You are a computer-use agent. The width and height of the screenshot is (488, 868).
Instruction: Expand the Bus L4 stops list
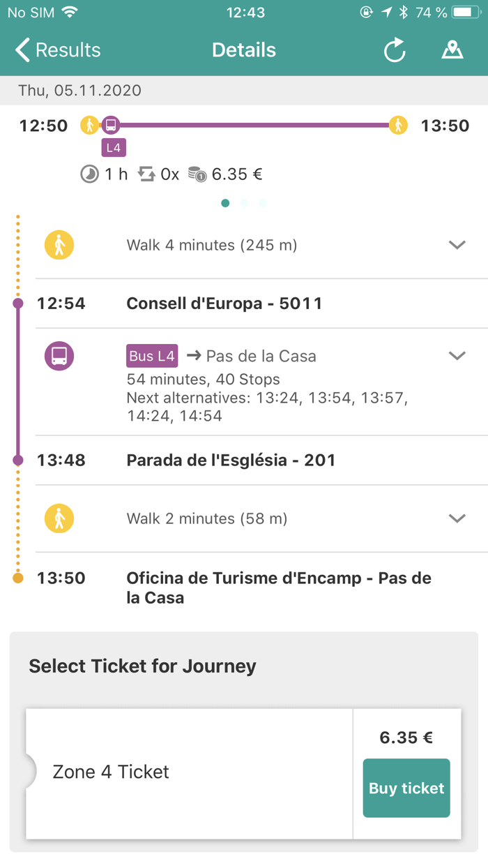tap(457, 356)
